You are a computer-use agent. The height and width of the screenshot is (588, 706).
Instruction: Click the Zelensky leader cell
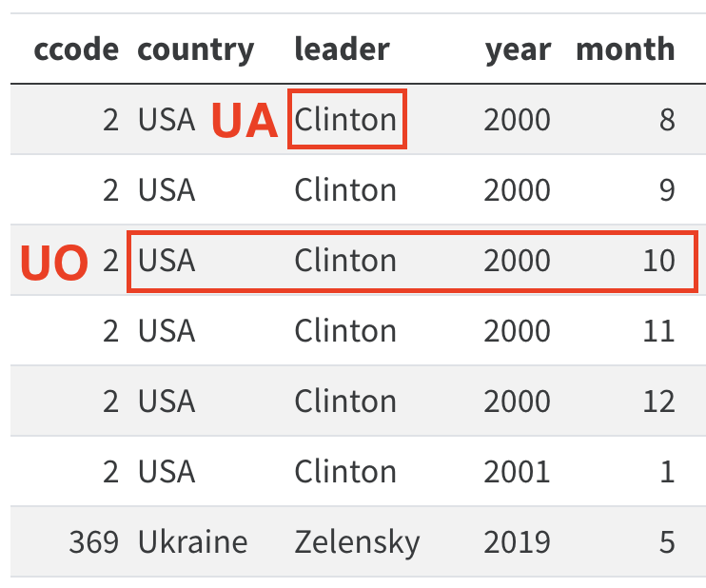click(x=357, y=542)
